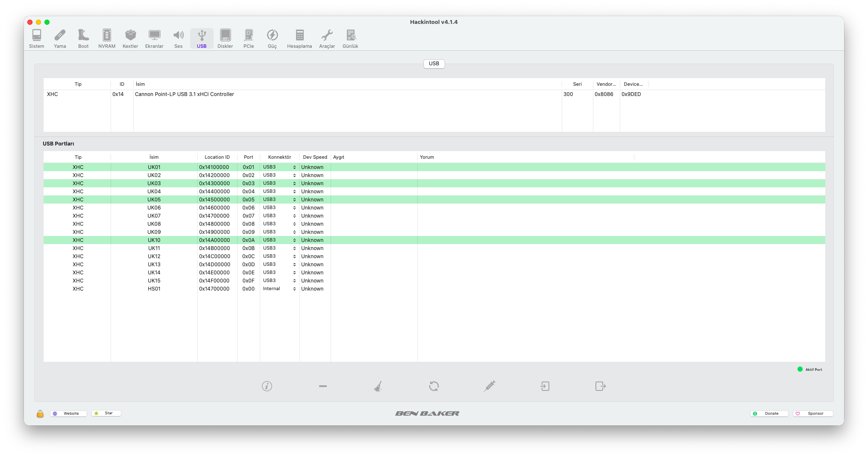The height and width of the screenshot is (457, 868).
Task: Open the Ekranlar displays section
Action: point(154,39)
